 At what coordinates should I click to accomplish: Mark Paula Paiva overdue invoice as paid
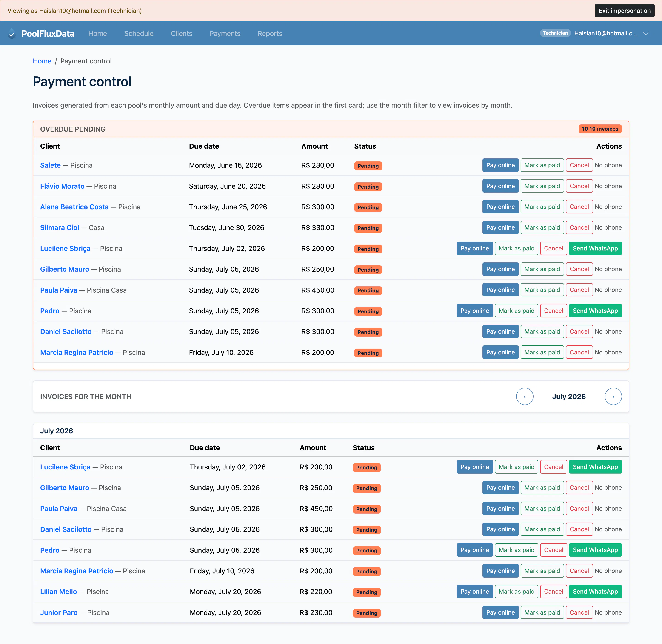(x=542, y=290)
